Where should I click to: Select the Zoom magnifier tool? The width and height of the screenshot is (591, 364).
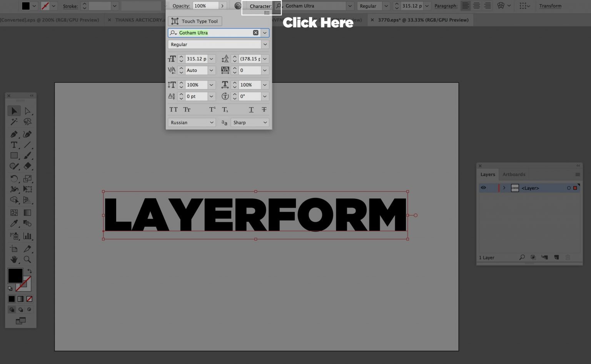click(27, 259)
